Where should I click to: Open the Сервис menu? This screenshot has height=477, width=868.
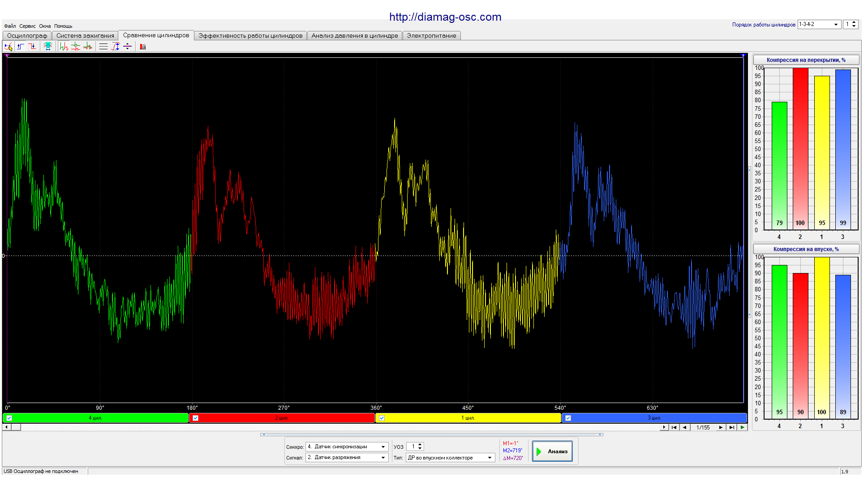point(27,26)
